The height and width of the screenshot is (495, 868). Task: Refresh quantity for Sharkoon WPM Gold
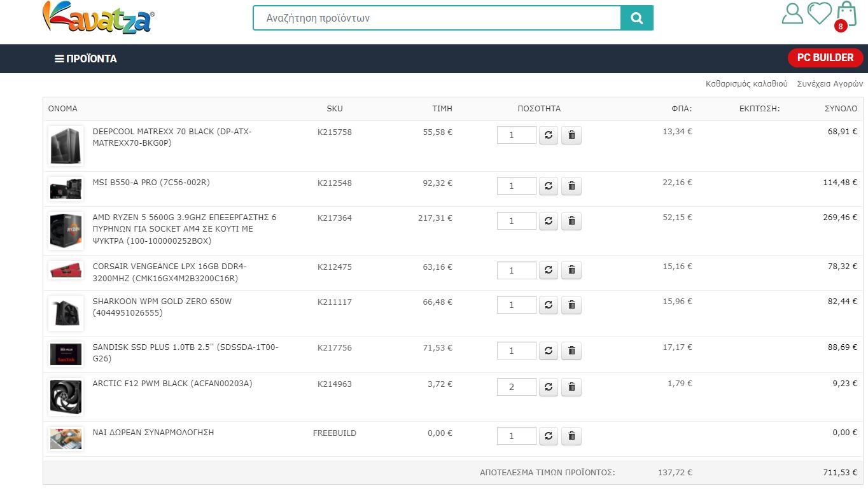pyautogui.click(x=549, y=305)
